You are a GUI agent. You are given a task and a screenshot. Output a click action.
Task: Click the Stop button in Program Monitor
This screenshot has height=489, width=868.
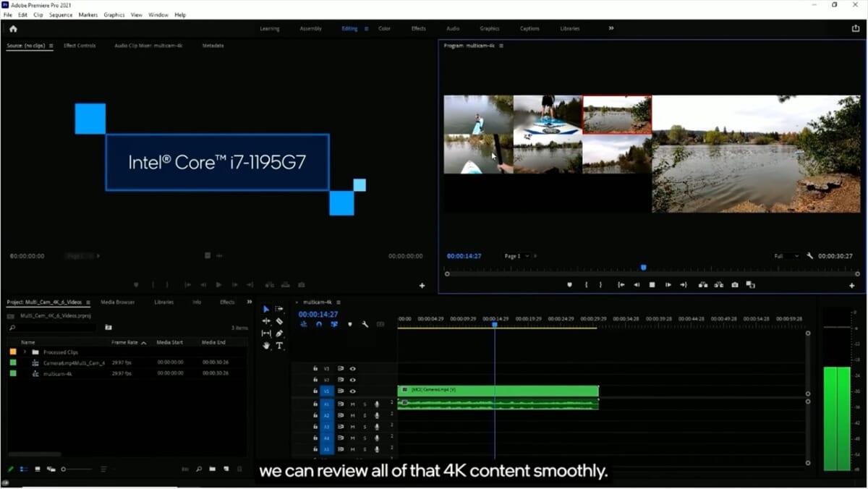pos(652,285)
